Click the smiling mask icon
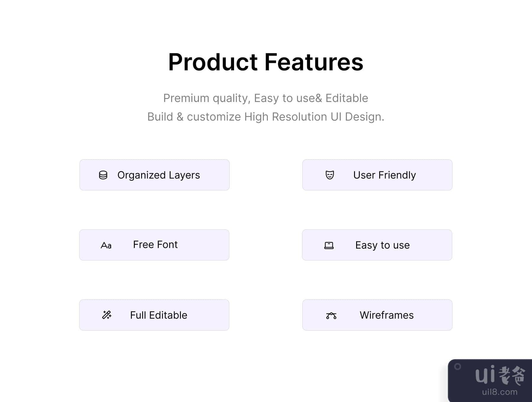The image size is (532, 402). (x=330, y=175)
